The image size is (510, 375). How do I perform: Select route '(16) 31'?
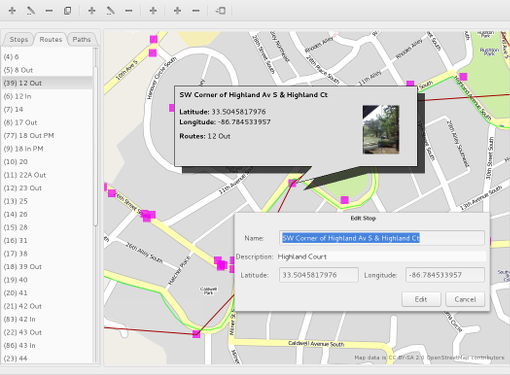(47, 240)
